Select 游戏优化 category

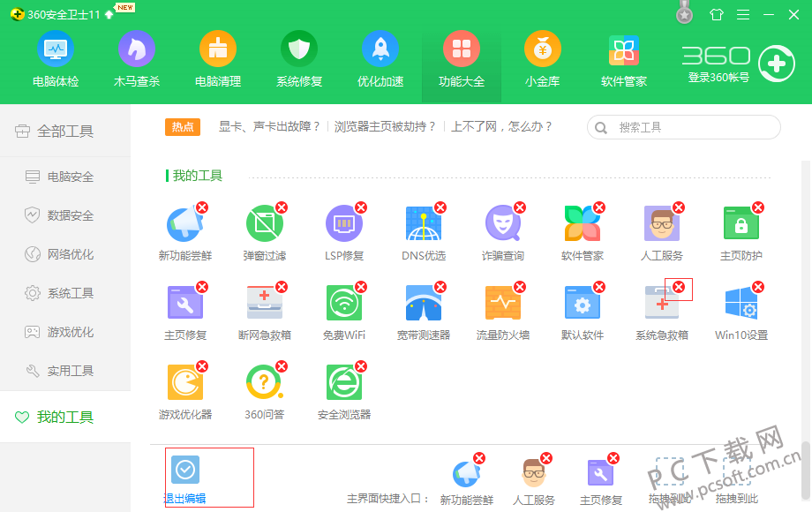65,332
